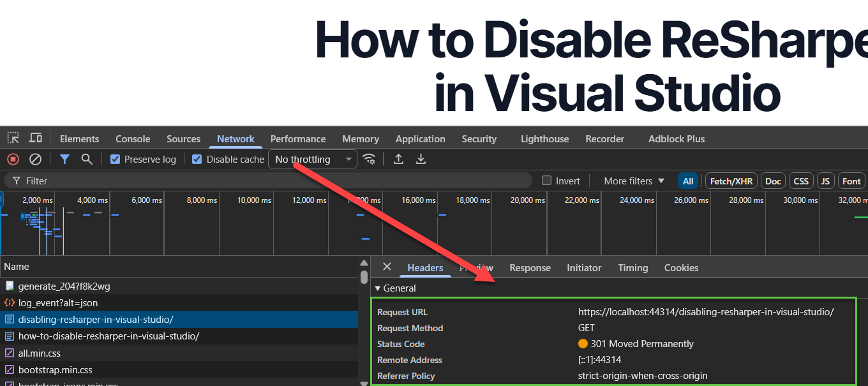Import HAR file upload icon
Viewport: 868px width, 386px height.
pos(398,159)
